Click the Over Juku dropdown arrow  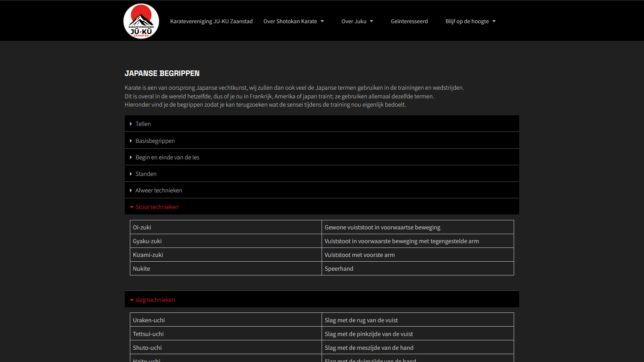tap(372, 21)
